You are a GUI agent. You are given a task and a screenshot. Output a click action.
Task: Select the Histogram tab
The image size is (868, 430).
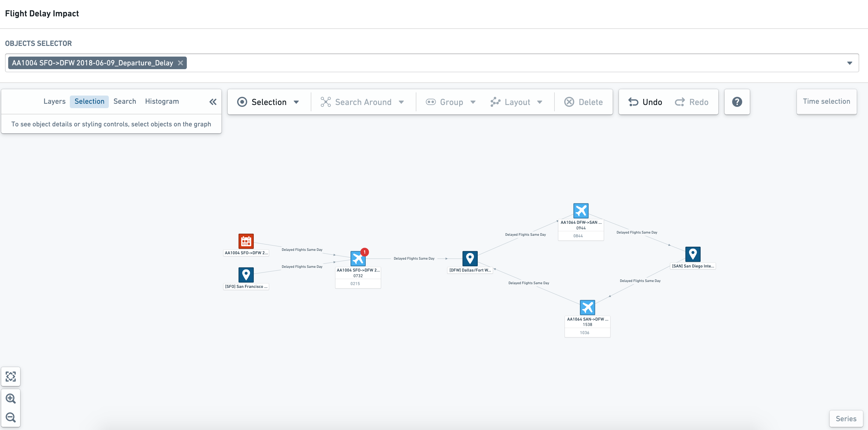tap(162, 101)
